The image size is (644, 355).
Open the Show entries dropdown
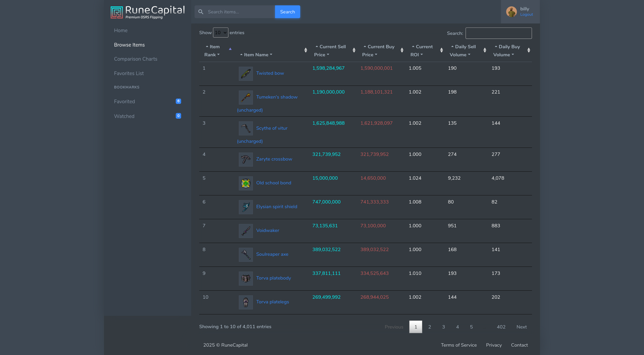220,33
